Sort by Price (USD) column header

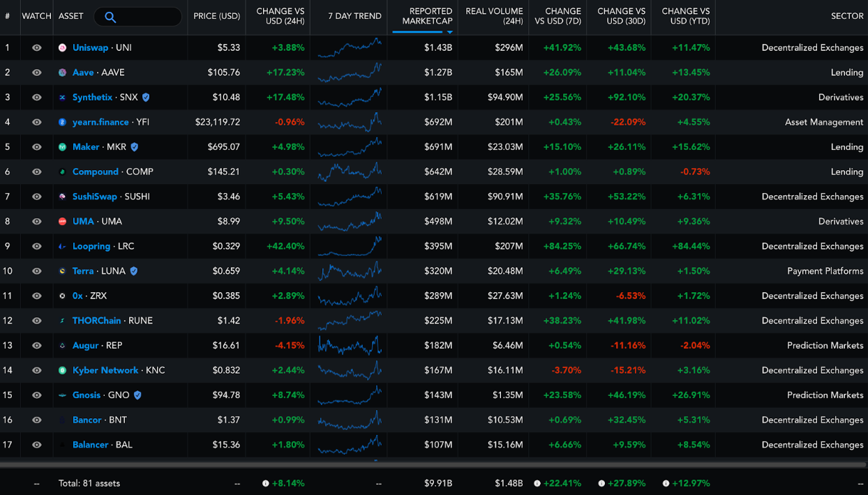[216, 16]
